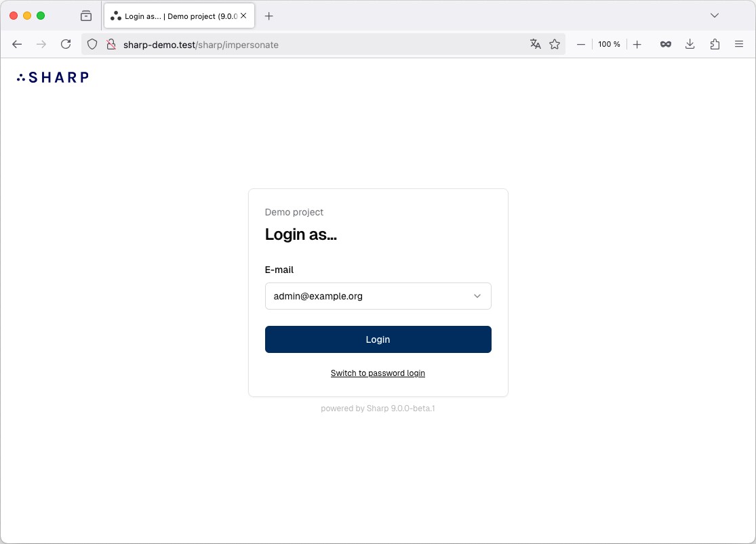Screen dimensions: 756x544
Task: Open a new tab with plus button
Action: point(268,16)
